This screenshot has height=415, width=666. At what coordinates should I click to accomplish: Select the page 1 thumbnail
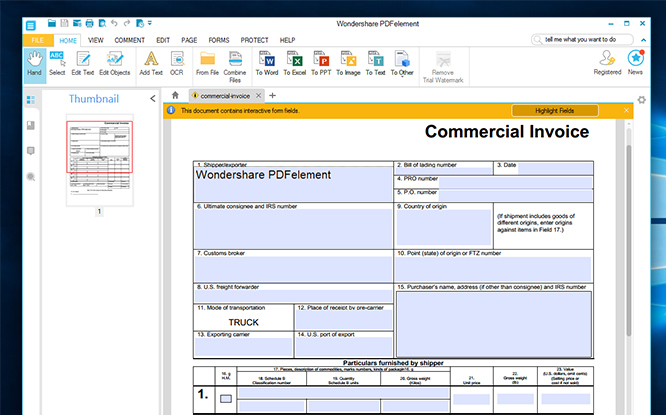99,160
